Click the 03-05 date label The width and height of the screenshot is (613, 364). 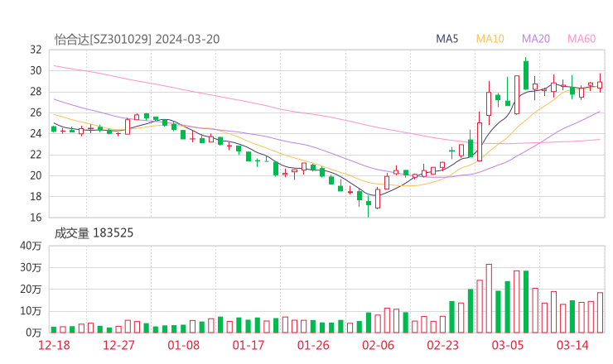coord(508,345)
